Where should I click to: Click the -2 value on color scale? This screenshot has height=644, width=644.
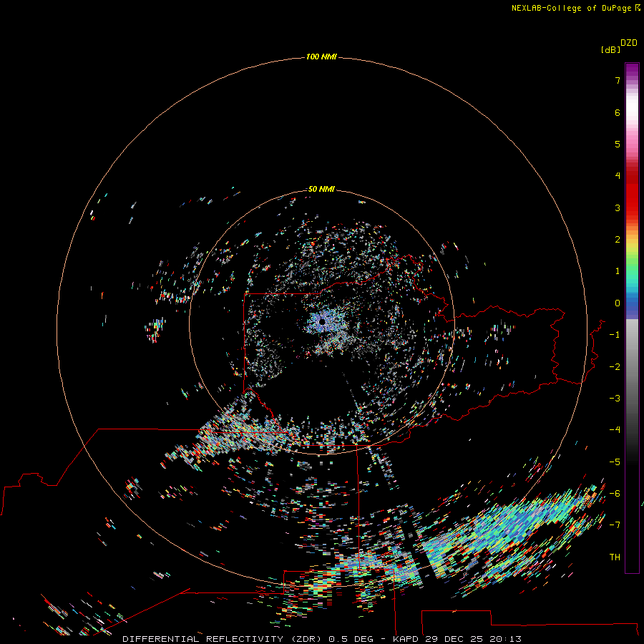click(x=615, y=367)
